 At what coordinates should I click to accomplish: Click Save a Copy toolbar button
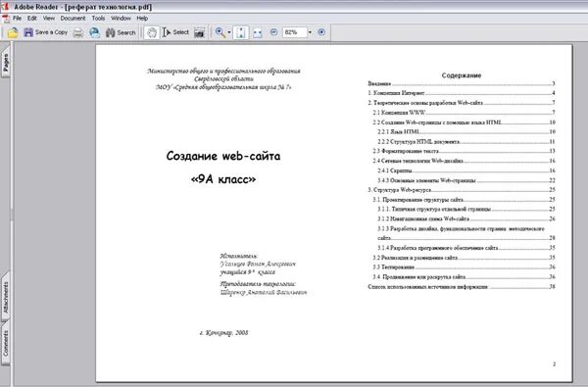click(46, 32)
